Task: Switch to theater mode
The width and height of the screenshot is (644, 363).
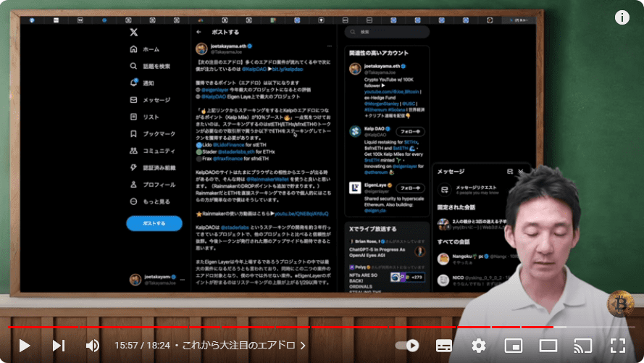Action: [x=548, y=346]
